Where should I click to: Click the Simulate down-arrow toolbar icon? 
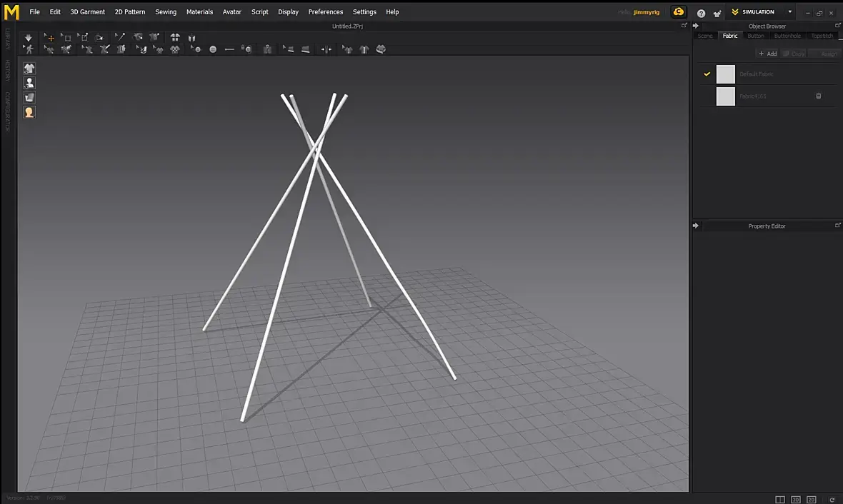(28, 38)
